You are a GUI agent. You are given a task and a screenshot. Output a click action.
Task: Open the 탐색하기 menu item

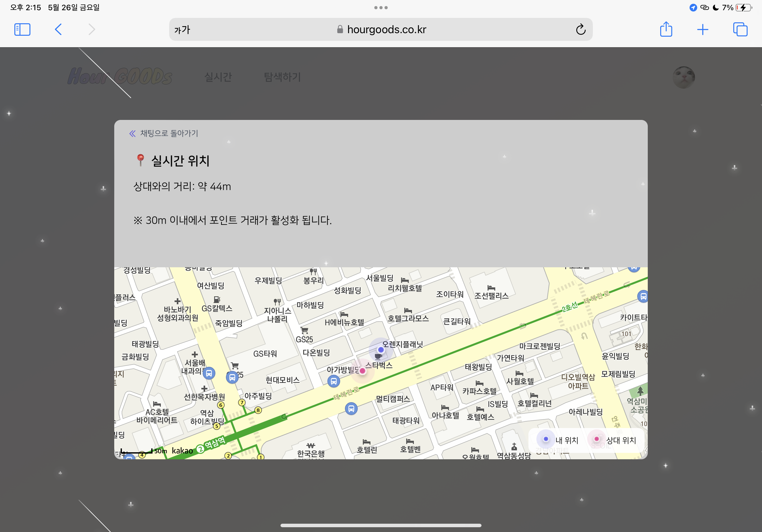pos(282,77)
